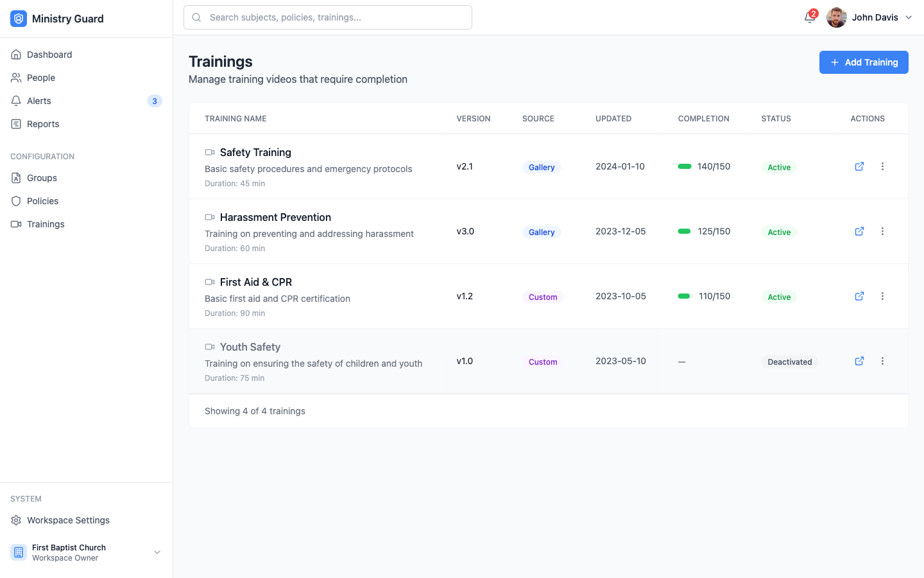
Task: Click the Policies shield icon in sidebar
Action: click(x=15, y=201)
